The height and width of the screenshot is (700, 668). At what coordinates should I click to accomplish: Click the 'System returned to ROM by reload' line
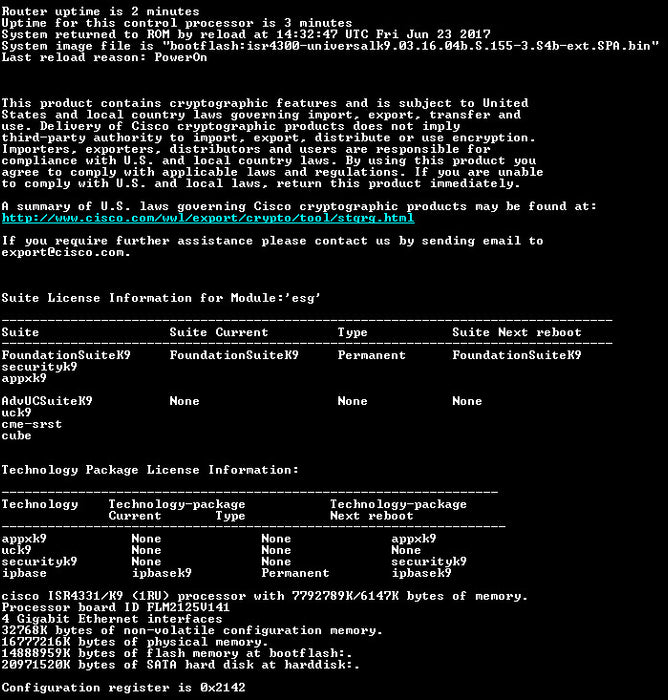(x=246, y=34)
